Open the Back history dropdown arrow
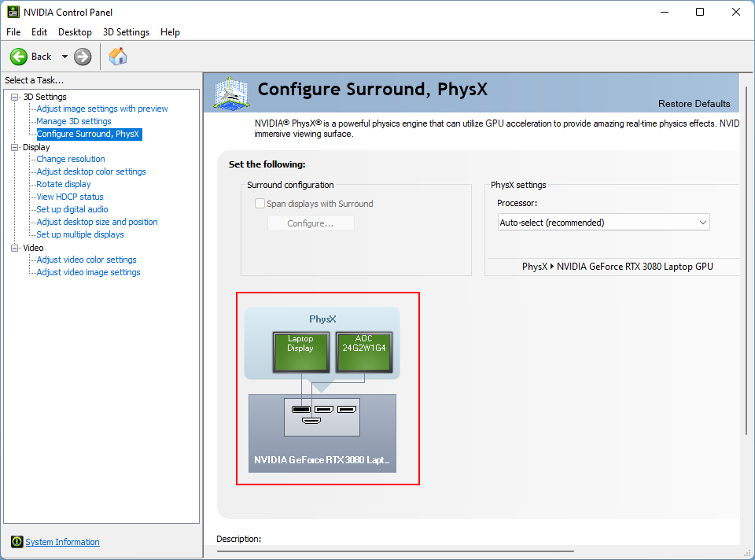 tap(64, 57)
